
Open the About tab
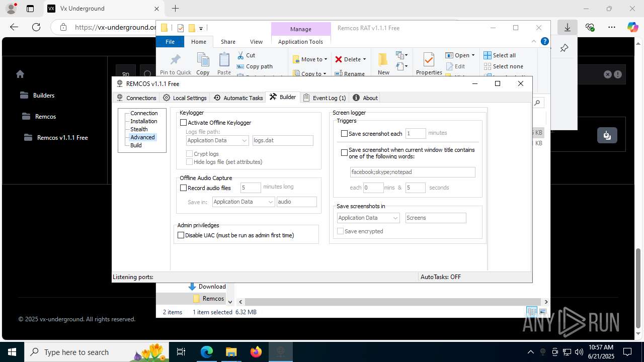tap(365, 98)
